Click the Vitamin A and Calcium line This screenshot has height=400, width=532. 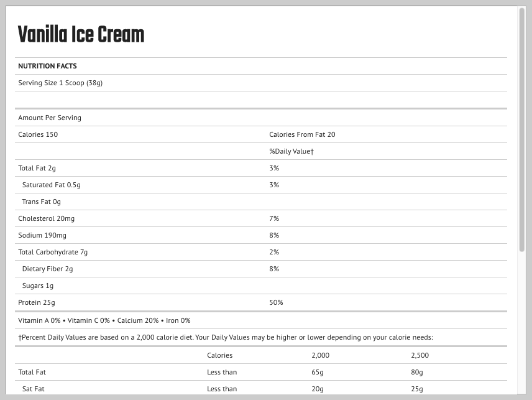tap(104, 320)
